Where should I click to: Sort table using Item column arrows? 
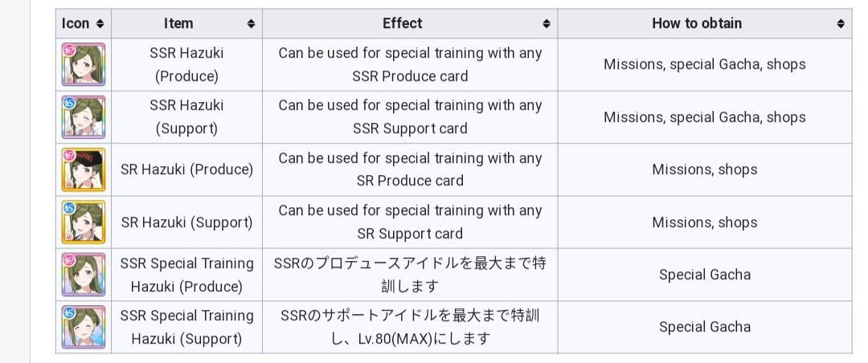(x=252, y=24)
